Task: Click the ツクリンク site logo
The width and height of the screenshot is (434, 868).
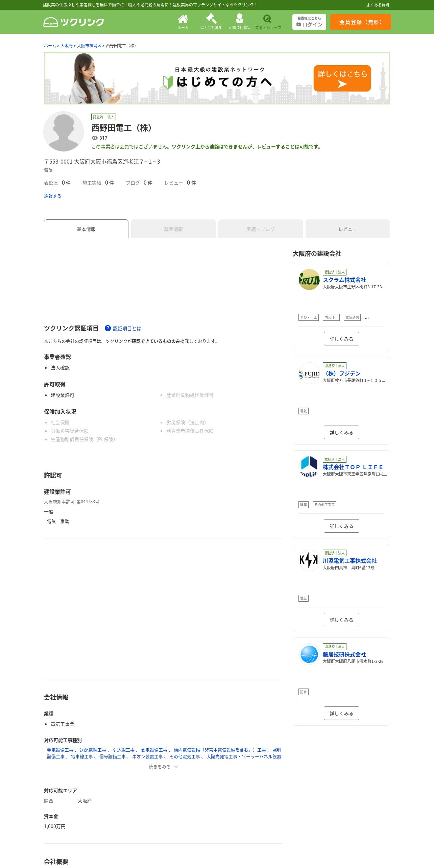Action: [73, 22]
